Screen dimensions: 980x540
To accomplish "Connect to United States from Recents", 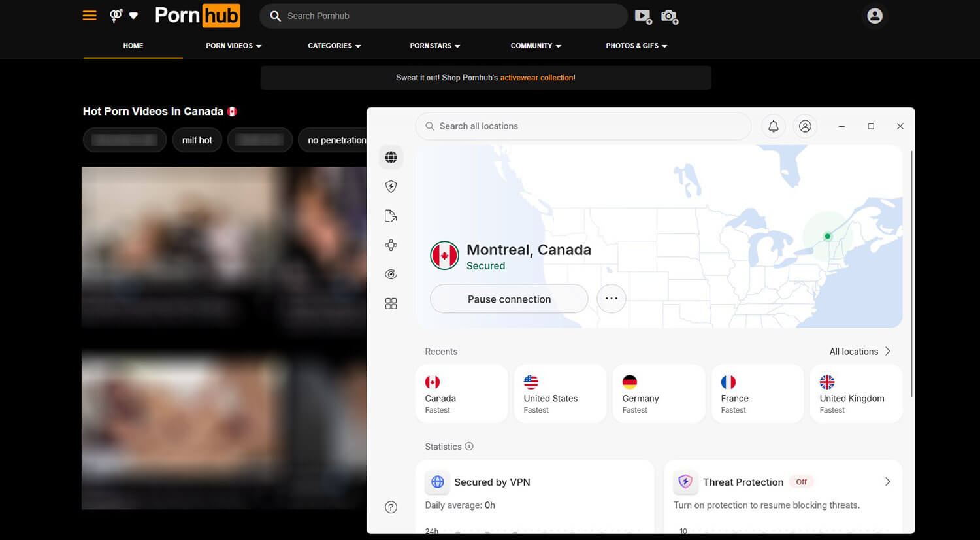I will (x=561, y=394).
